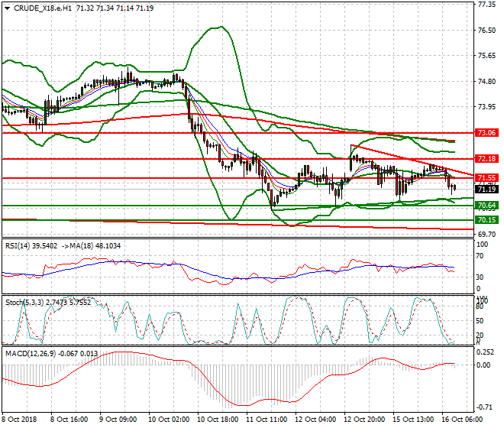Click the 73.06 red price level label
Screen dimensions: 504x428
click(x=487, y=132)
